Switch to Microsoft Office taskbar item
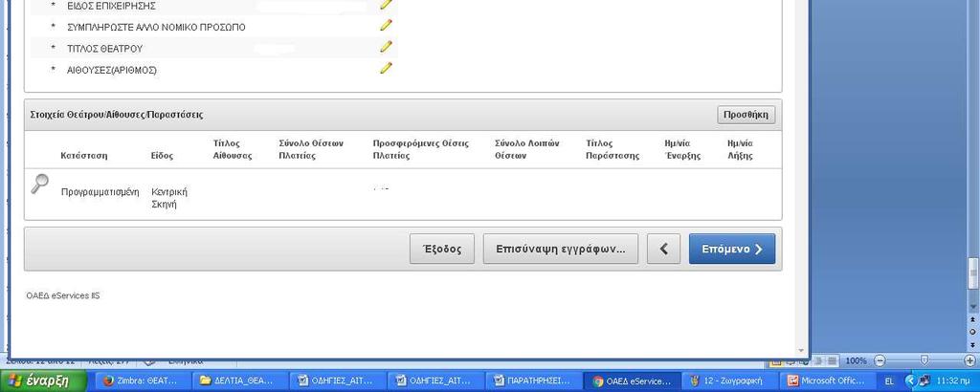980x392 pixels. 826,381
